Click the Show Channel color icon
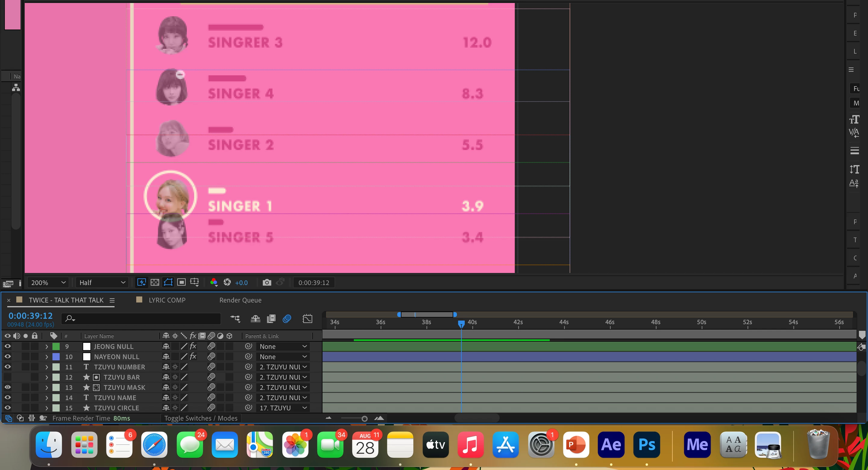The image size is (868, 470). point(214,282)
